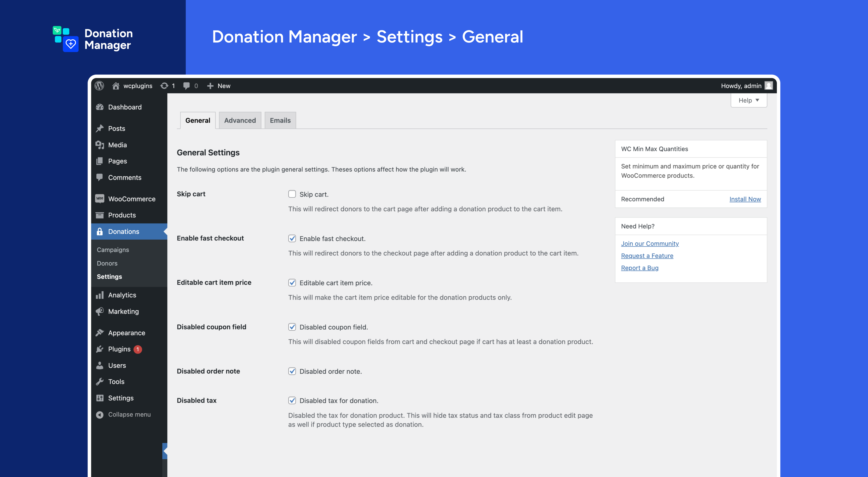Click the "Disabled tax for donation." label

click(339, 401)
